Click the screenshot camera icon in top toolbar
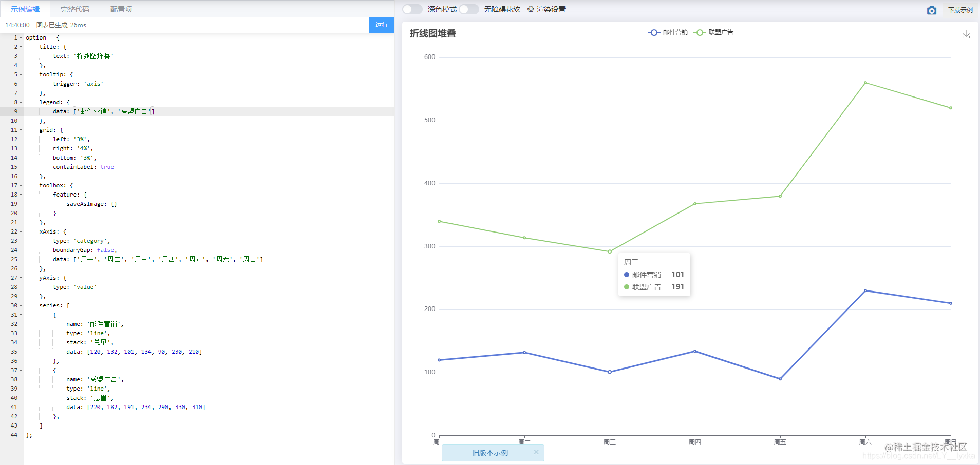The height and width of the screenshot is (465, 980). [932, 10]
